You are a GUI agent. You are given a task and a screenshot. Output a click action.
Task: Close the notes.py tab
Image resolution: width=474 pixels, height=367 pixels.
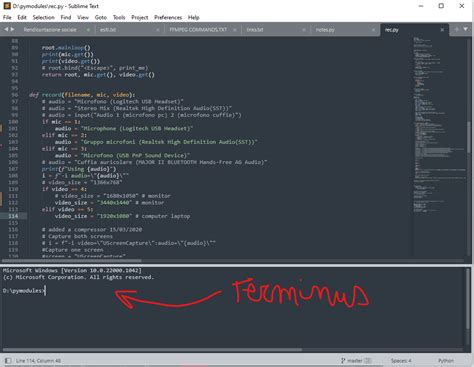point(373,30)
